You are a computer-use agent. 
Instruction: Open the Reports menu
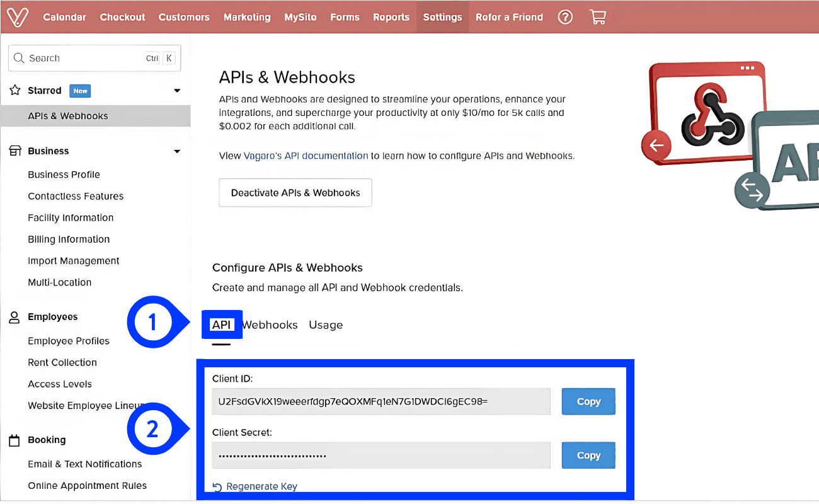[391, 17]
